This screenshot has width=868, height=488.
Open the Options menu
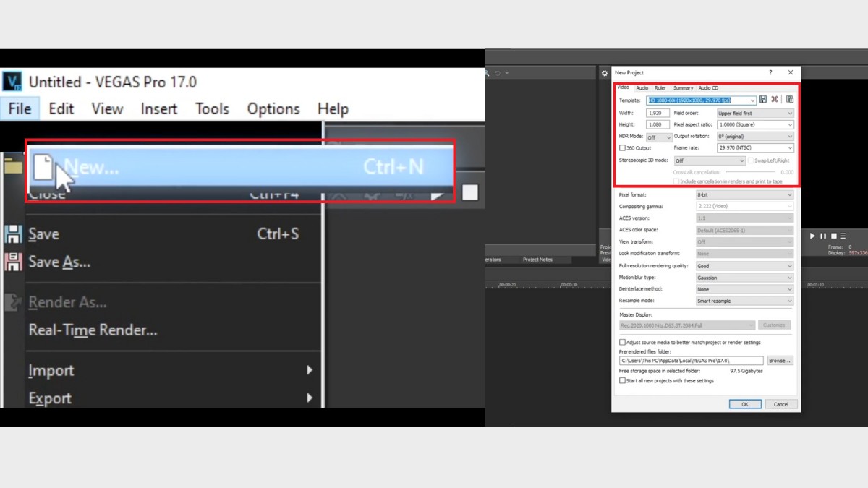pyautogui.click(x=273, y=109)
